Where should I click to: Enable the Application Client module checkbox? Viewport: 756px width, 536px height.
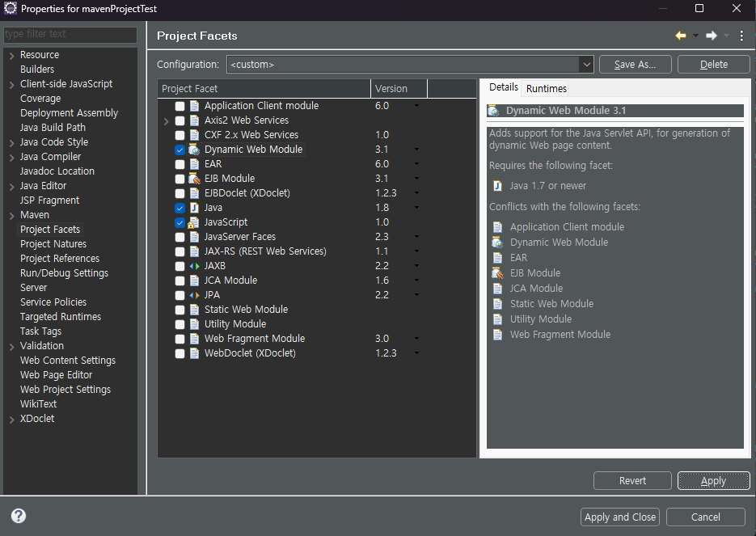point(179,106)
